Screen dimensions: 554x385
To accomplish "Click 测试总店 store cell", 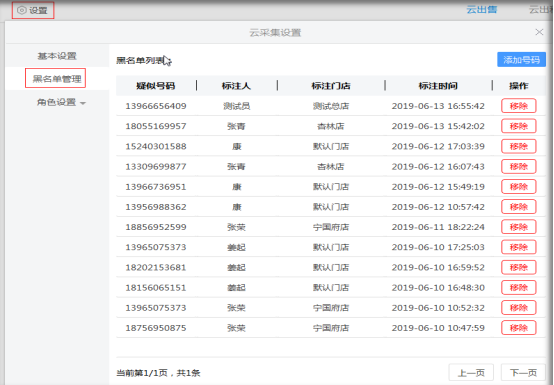I will tap(331, 106).
